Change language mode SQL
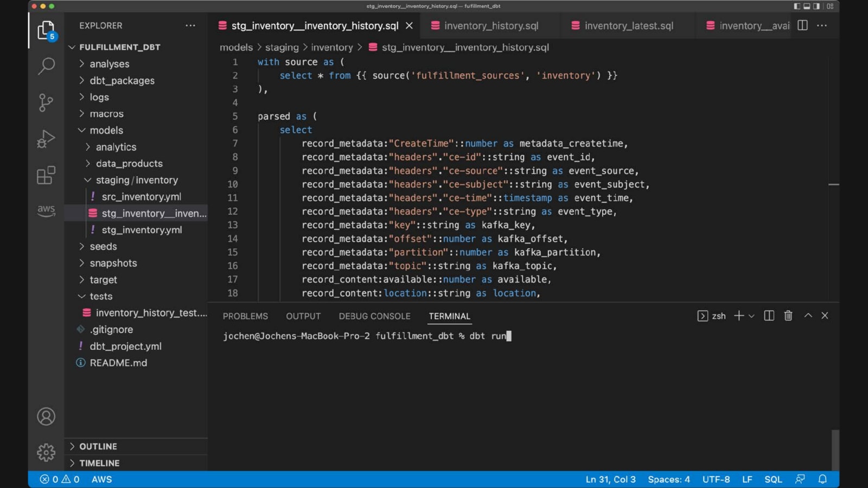 pyautogui.click(x=773, y=479)
